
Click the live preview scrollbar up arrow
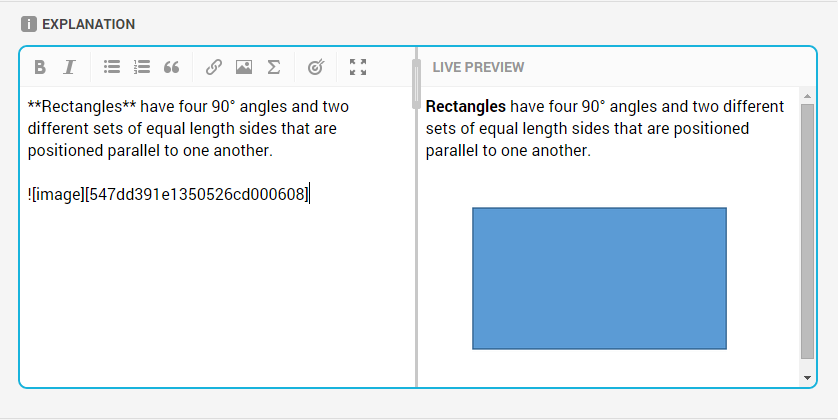coord(807,96)
